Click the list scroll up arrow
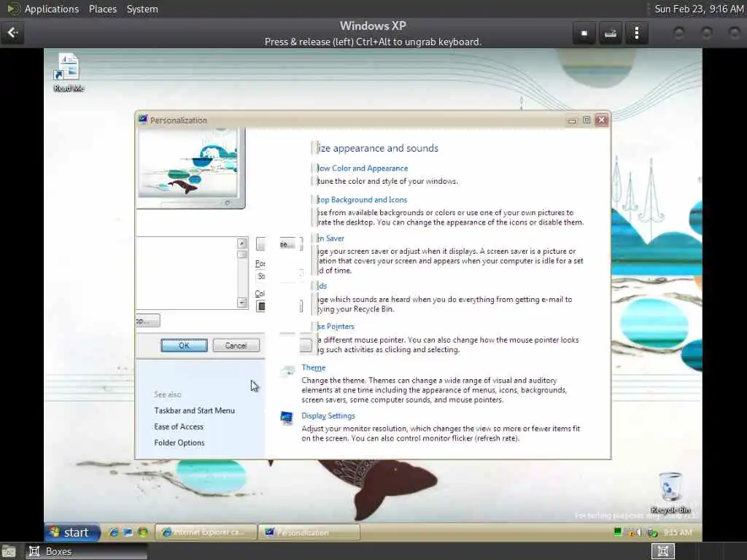 242,244
